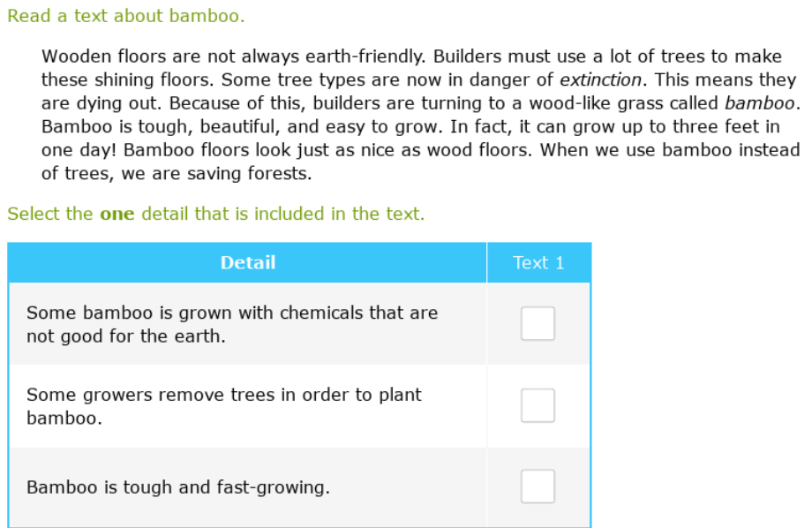Click the 'Read a text about bamboo' heading
This screenshot has width=812, height=528.
[x=125, y=16]
